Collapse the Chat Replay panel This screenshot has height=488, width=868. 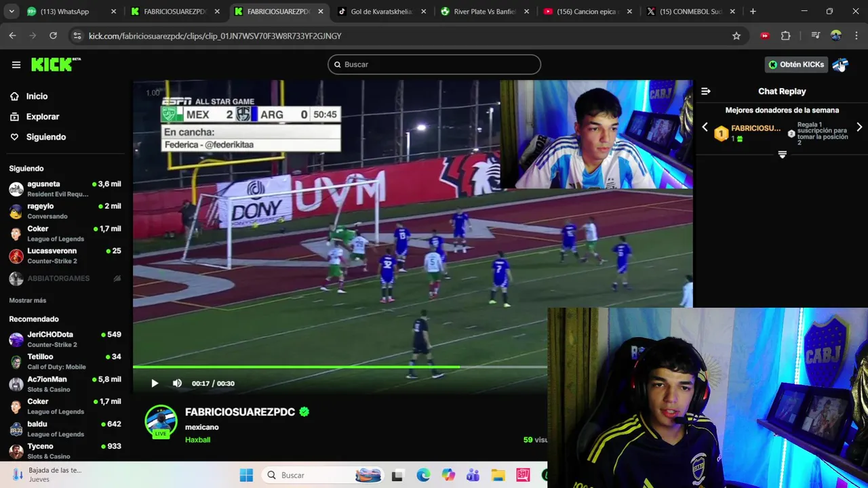706,91
